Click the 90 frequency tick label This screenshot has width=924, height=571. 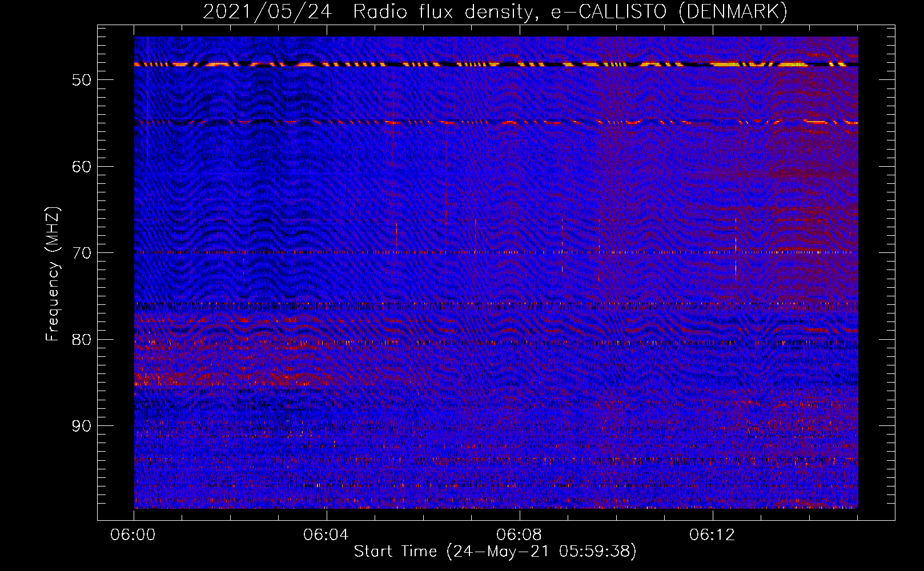pos(82,426)
